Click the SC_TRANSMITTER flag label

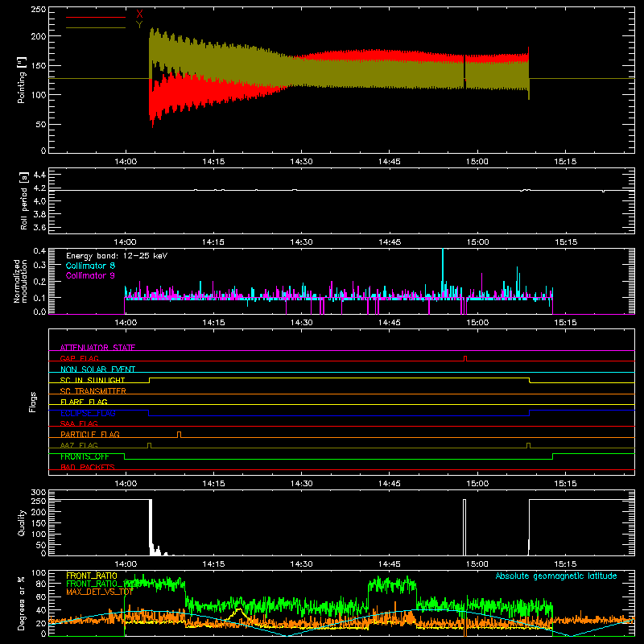tap(93, 391)
